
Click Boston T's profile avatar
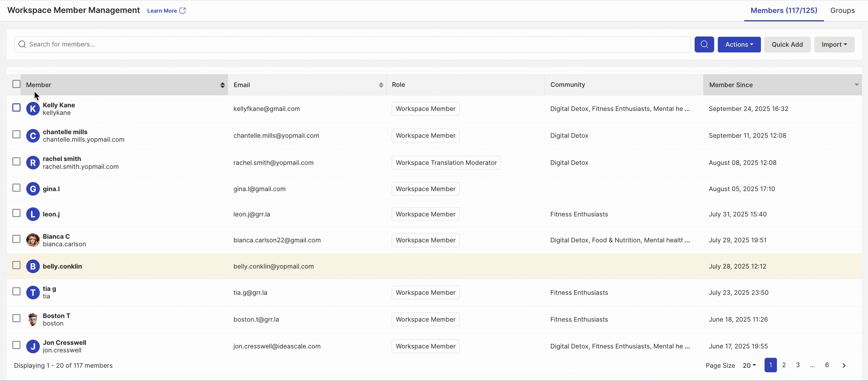tap(33, 319)
